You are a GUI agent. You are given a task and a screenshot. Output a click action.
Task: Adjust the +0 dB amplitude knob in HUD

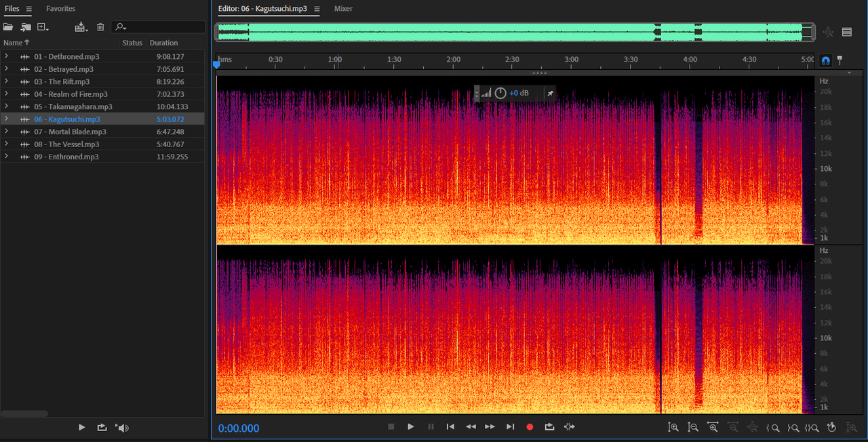coord(500,93)
